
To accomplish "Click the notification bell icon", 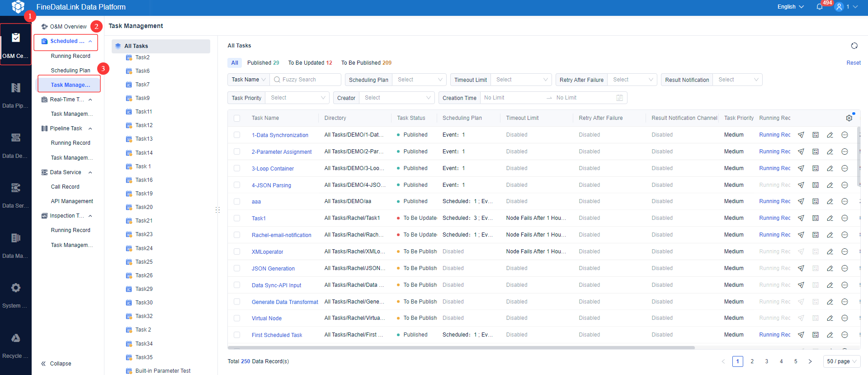I will pos(820,7).
